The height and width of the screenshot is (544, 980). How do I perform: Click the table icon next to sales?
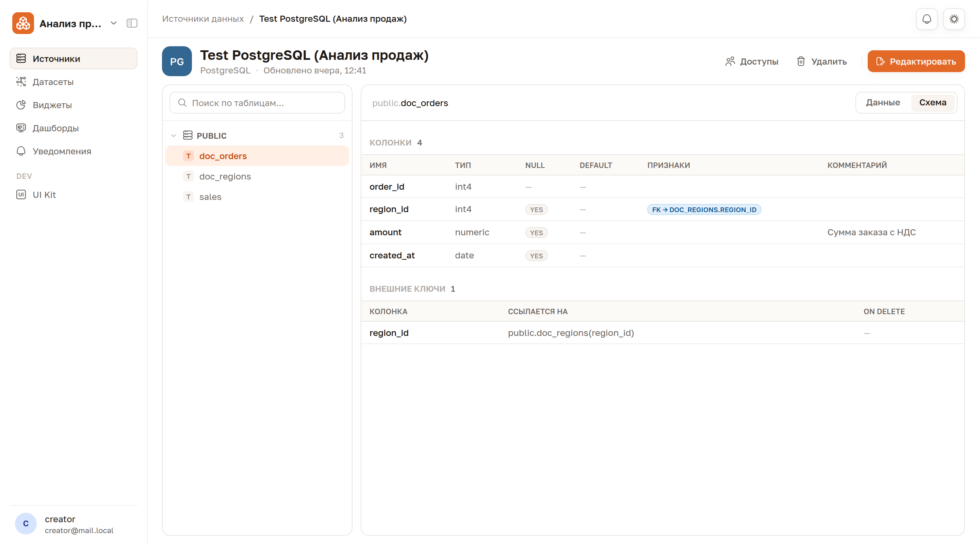188,197
